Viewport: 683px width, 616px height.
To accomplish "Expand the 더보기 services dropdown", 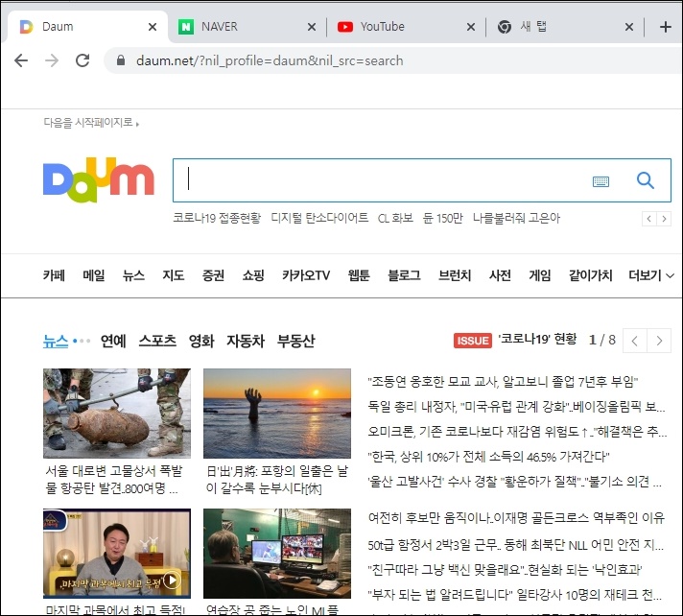I will [651, 275].
